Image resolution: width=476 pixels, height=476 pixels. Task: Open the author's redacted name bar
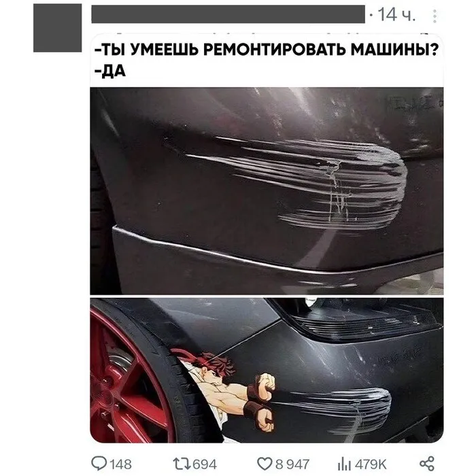(228, 14)
